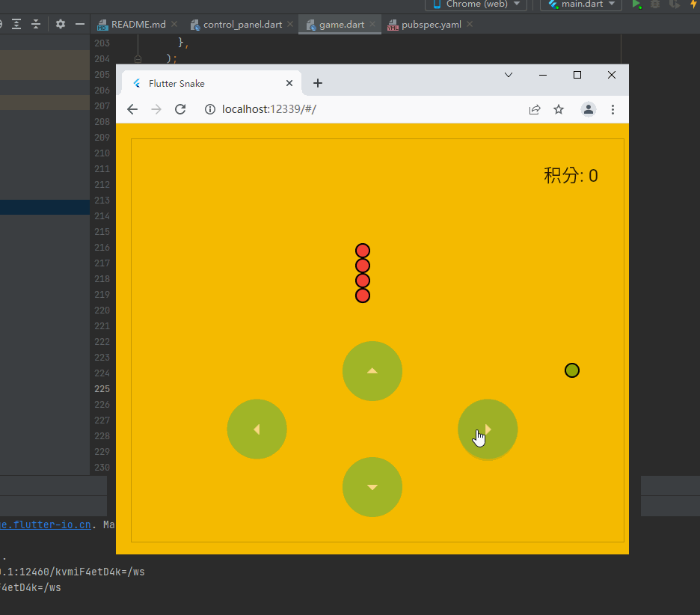The height and width of the screenshot is (615, 700).
Task: Open Chrome's three-dot menu
Action: point(613,109)
